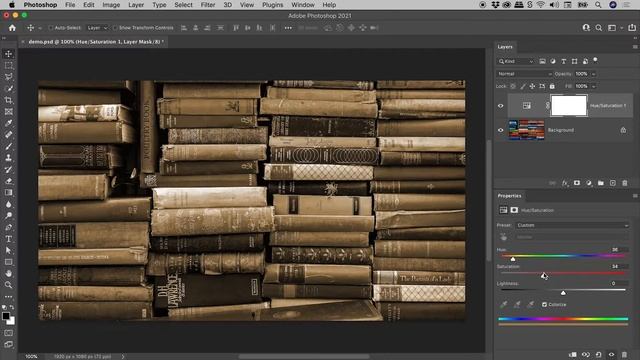Select the Lasso tool
Screen dimensions: 640x360
pos(9,77)
